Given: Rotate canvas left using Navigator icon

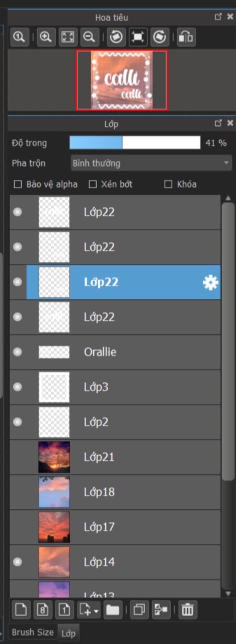Looking at the screenshot, I should pyautogui.click(x=116, y=37).
